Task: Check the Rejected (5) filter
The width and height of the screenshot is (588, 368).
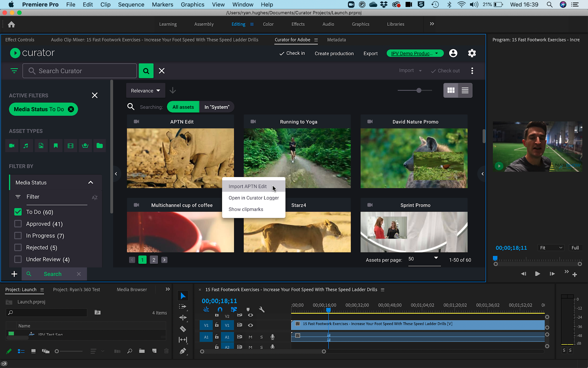Action: pos(18,247)
